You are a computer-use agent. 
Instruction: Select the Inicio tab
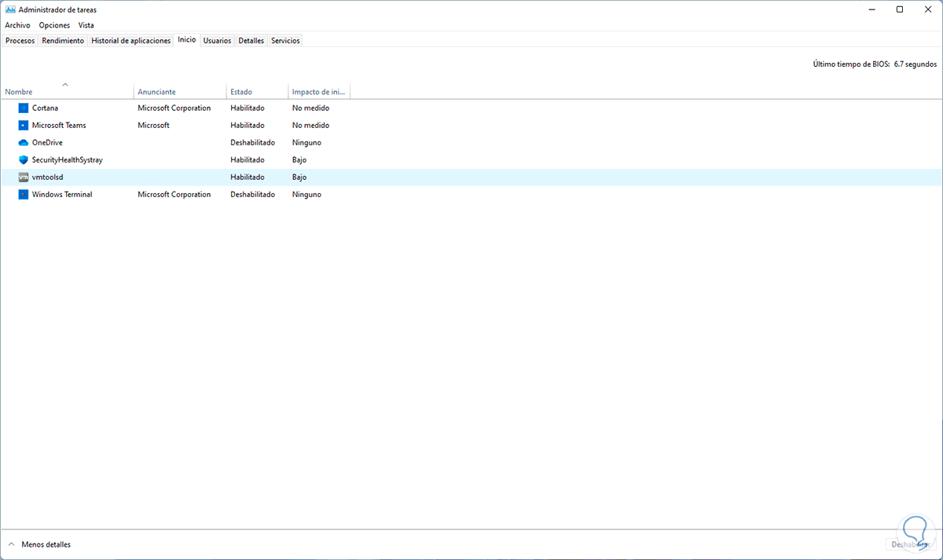tap(187, 39)
